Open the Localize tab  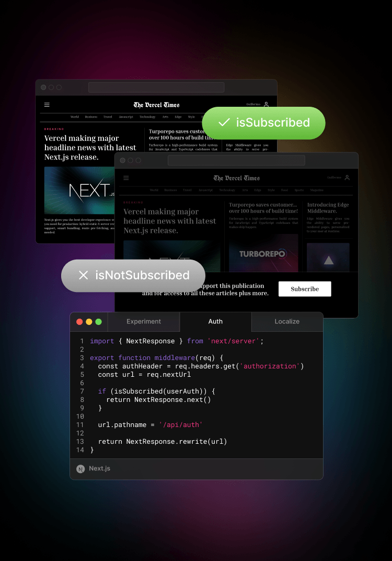pyautogui.click(x=287, y=322)
